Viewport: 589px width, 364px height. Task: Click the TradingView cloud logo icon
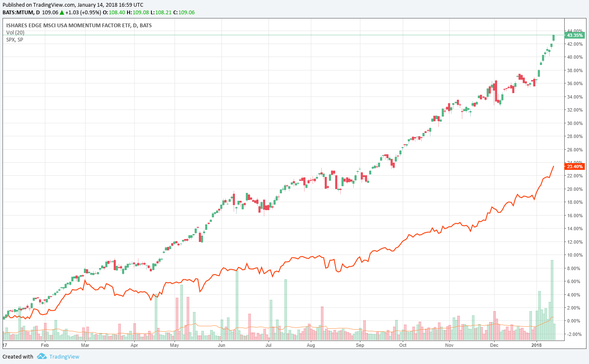(42, 356)
